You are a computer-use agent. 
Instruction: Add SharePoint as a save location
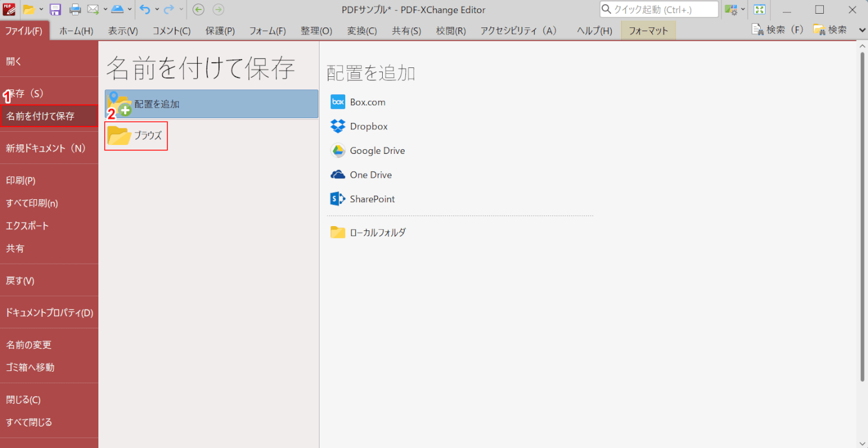(x=363, y=199)
